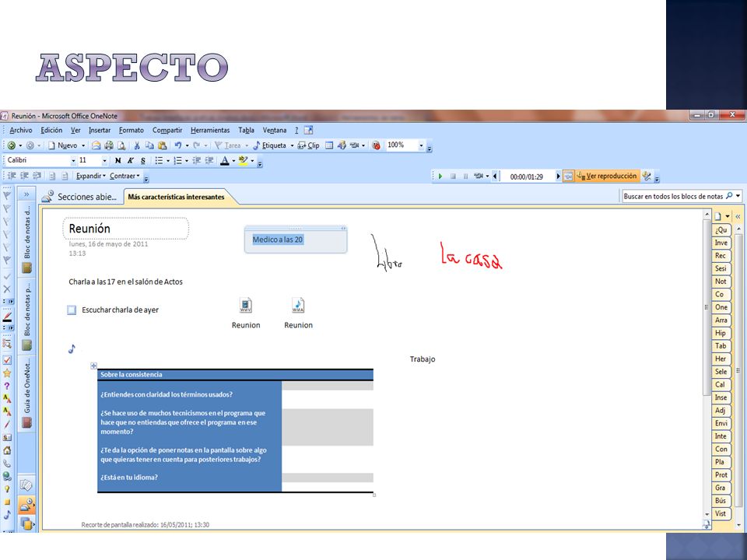Select the 'Vist' page tab
The width and height of the screenshot is (747, 560).
721,513
